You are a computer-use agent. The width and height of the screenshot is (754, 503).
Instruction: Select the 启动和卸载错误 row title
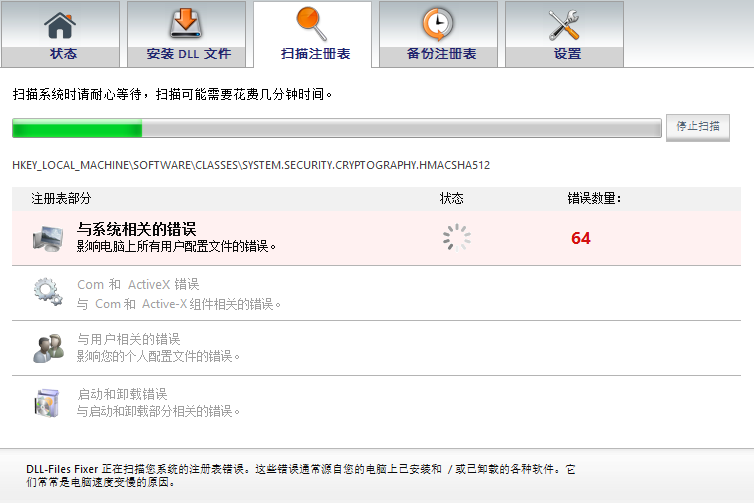122,394
